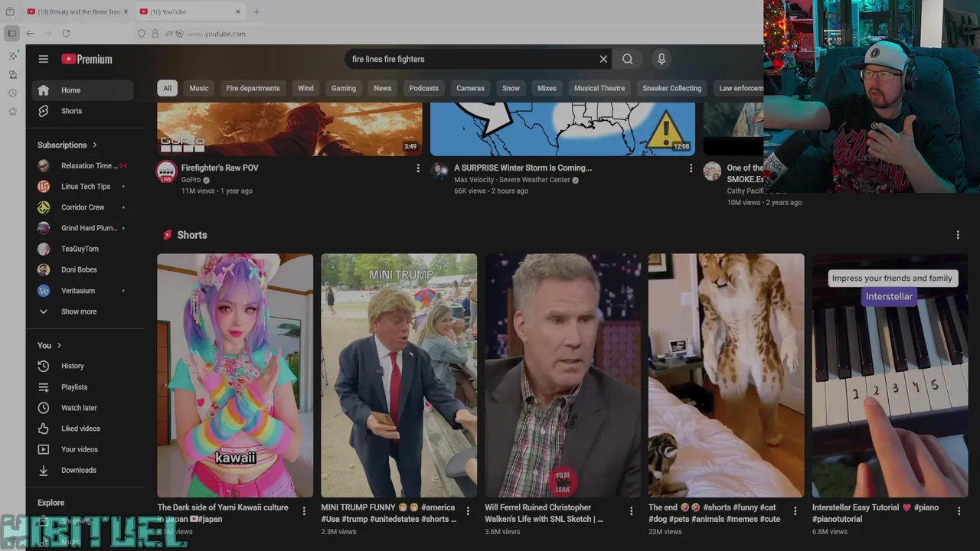This screenshot has width=980, height=551.
Task: Play the Will Ferrel SNL short
Action: pos(563,376)
